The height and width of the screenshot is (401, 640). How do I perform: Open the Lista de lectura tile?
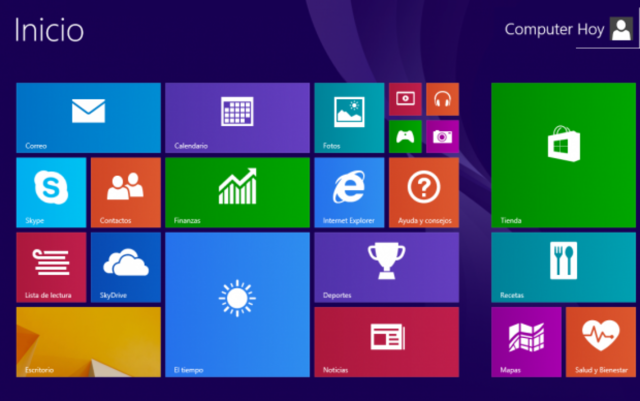tap(51, 267)
